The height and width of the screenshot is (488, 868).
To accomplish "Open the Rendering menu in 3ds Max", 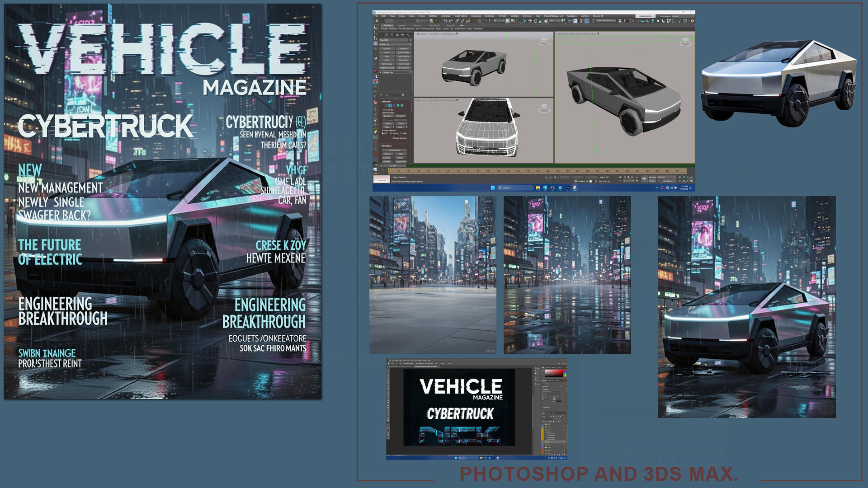I will point(476,16).
